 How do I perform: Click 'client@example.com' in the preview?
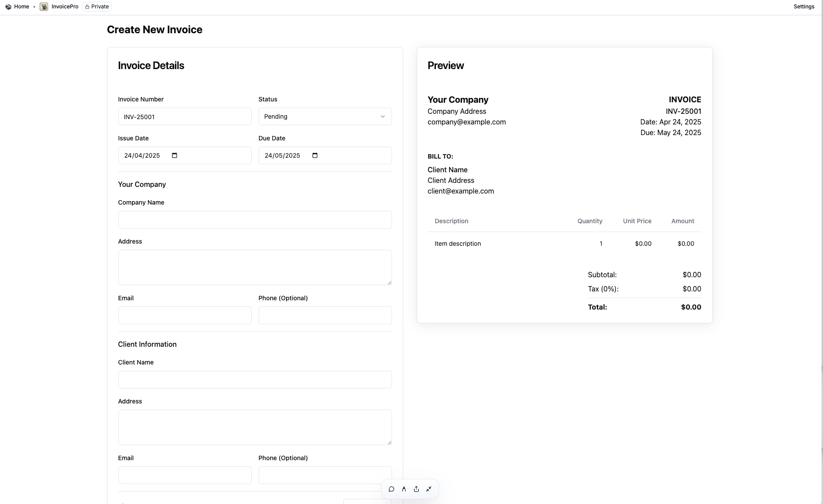click(x=461, y=191)
